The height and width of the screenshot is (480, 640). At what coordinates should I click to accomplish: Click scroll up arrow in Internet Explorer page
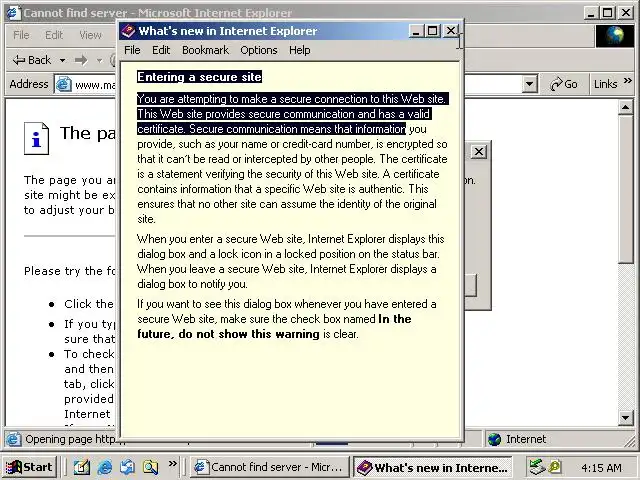(626, 107)
